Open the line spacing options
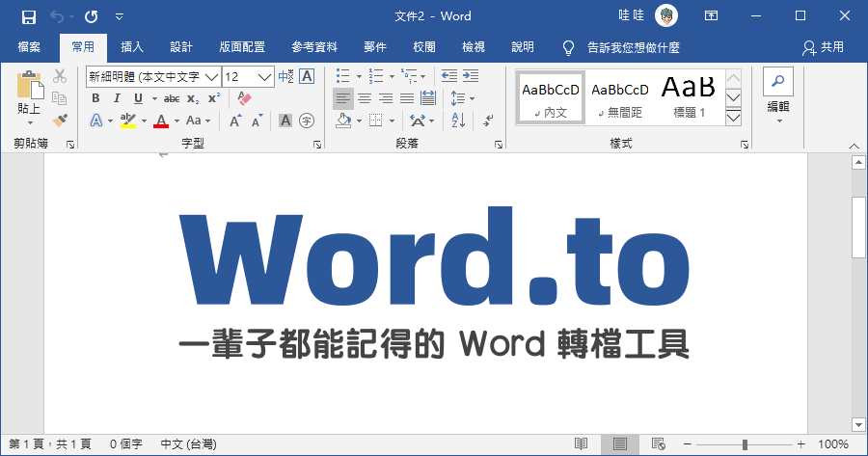The height and width of the screenshot is (456, 868). (462, 98)
